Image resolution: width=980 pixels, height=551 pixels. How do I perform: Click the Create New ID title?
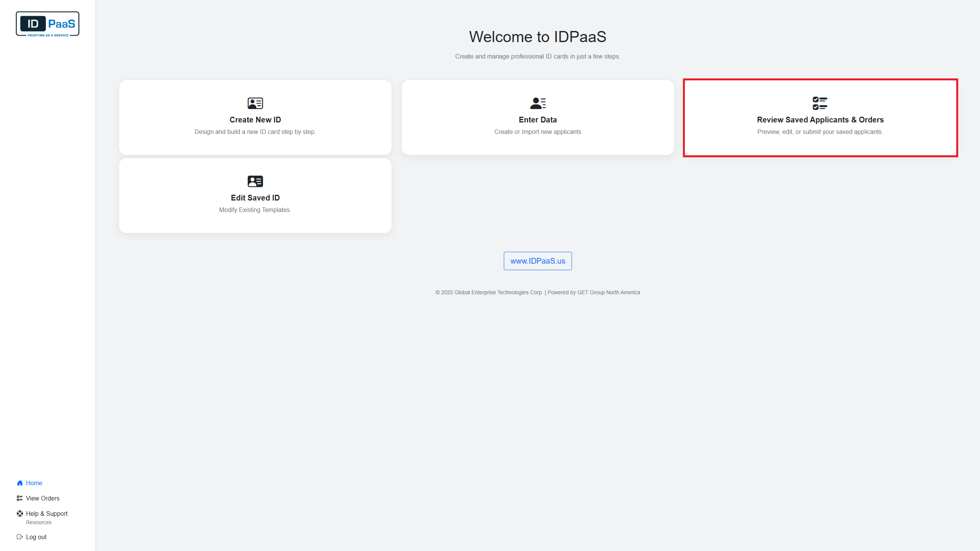pos(255,120)
